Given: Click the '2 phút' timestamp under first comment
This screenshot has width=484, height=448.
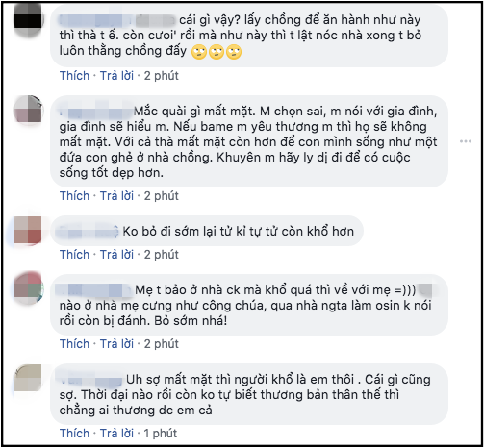Looking at the screenshot, I should coord(161,76).
